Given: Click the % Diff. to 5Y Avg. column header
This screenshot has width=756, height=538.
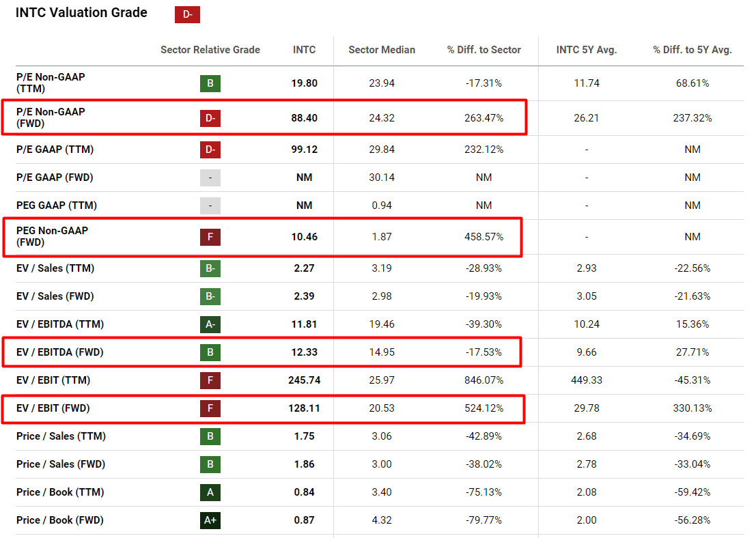Looking at the screenshot, I should click(x=692, y=50).
